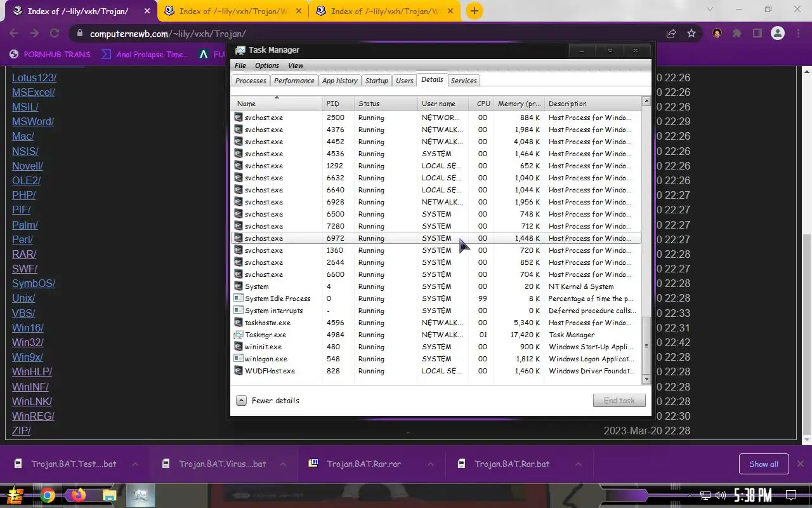Select svchost.exe row with PID 6972
812x508 pixels.
pos(436,238)
